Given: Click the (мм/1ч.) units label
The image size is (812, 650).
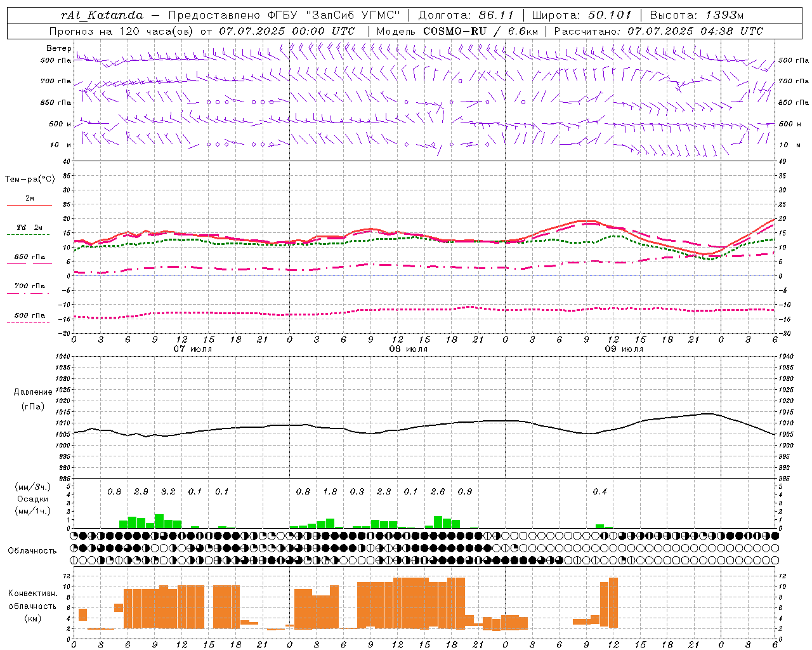Looking at the screenshot, I should (x=33, y=511).
